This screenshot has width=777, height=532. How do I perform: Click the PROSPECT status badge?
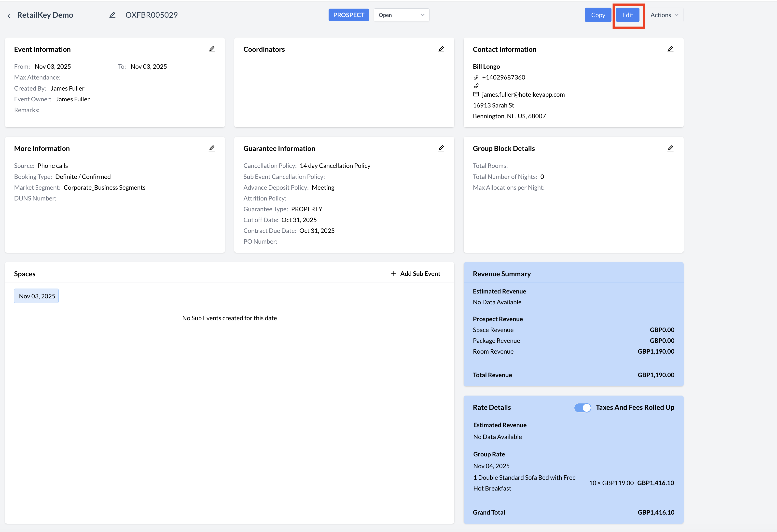tap(348, 15)
